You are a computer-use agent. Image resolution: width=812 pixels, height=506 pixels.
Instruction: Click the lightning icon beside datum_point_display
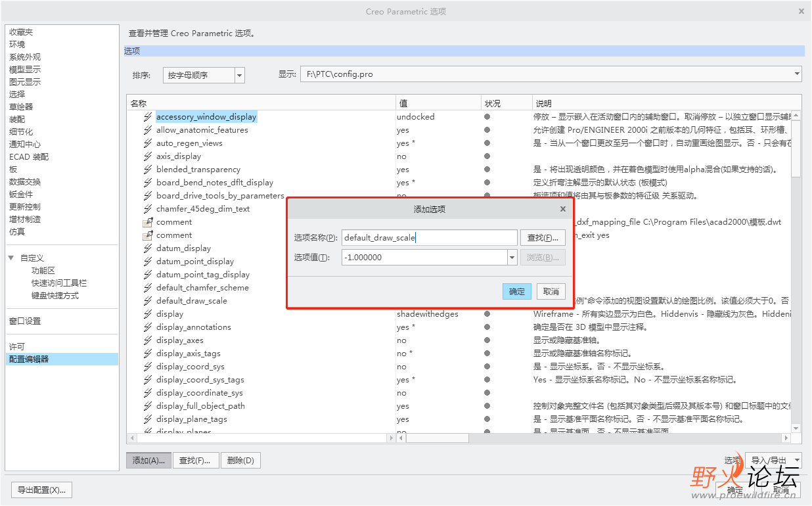click(148, 262)
